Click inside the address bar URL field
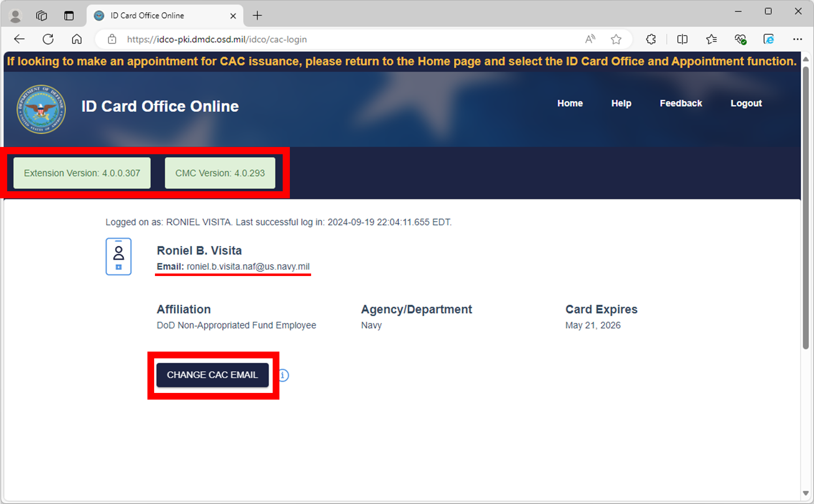Screen dimensions: 814x504 tap(217, 39)
